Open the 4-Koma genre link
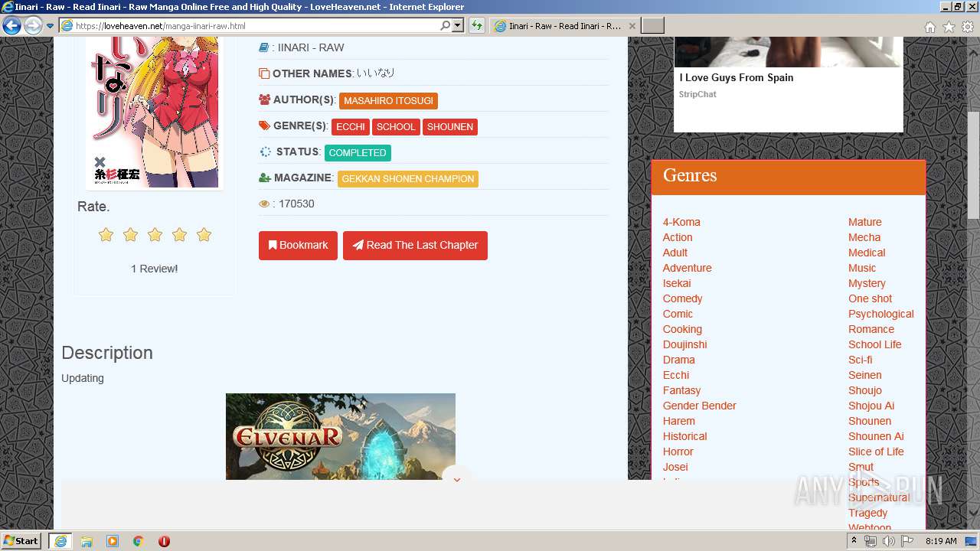Image resolution: width=980 pixels, height=551 pixels. [x=681, y=223]
